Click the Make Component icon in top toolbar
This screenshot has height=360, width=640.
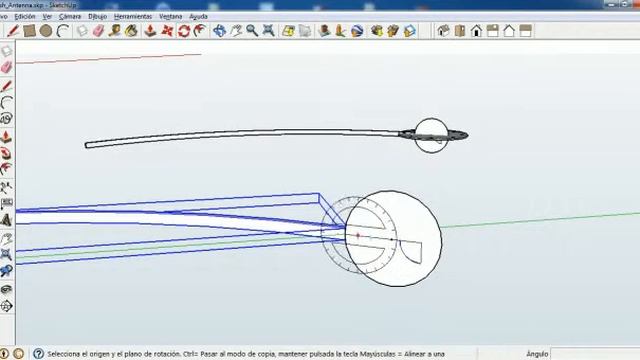82,31
